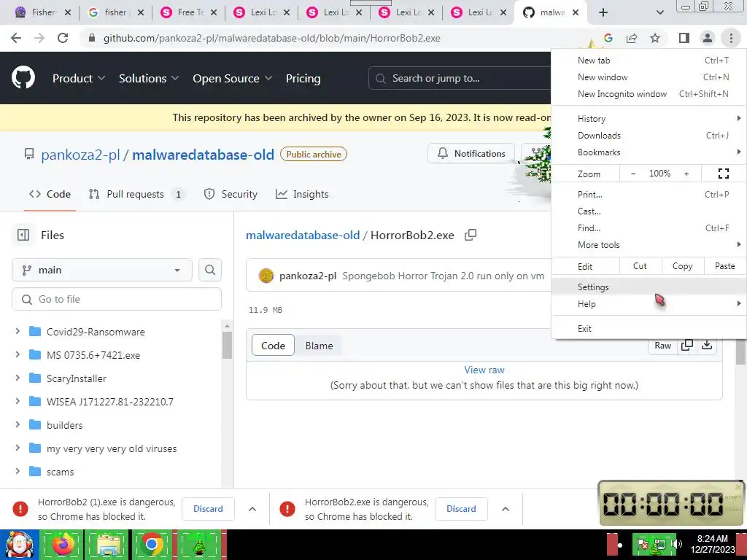Collapse the file tree panel icon

click(23, 235)
